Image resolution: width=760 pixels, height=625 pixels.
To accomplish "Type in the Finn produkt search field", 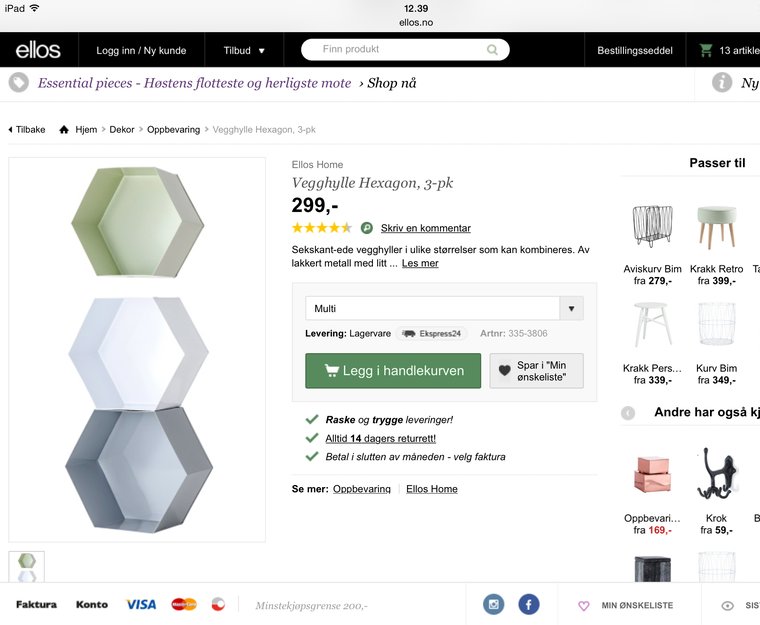I will (400, 50).
